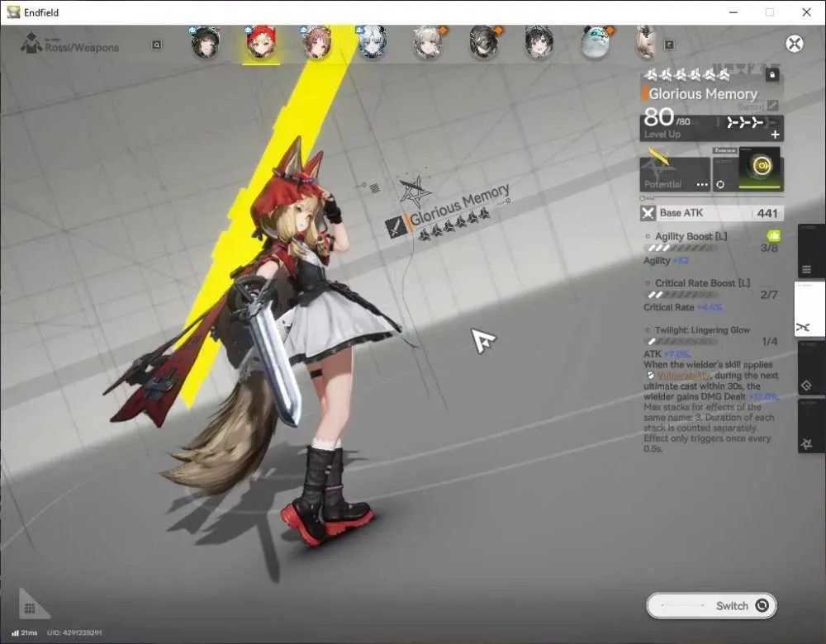Choose the white-haired operator with blue badge

click(373, 42)
